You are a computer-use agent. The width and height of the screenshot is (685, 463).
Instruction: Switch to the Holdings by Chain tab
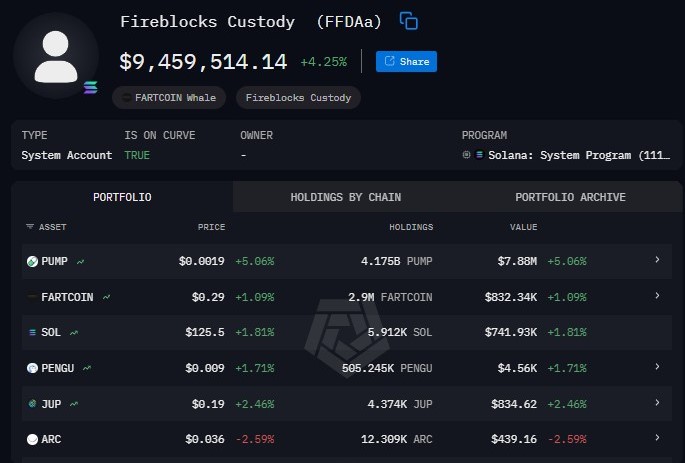tap(345, 197)
